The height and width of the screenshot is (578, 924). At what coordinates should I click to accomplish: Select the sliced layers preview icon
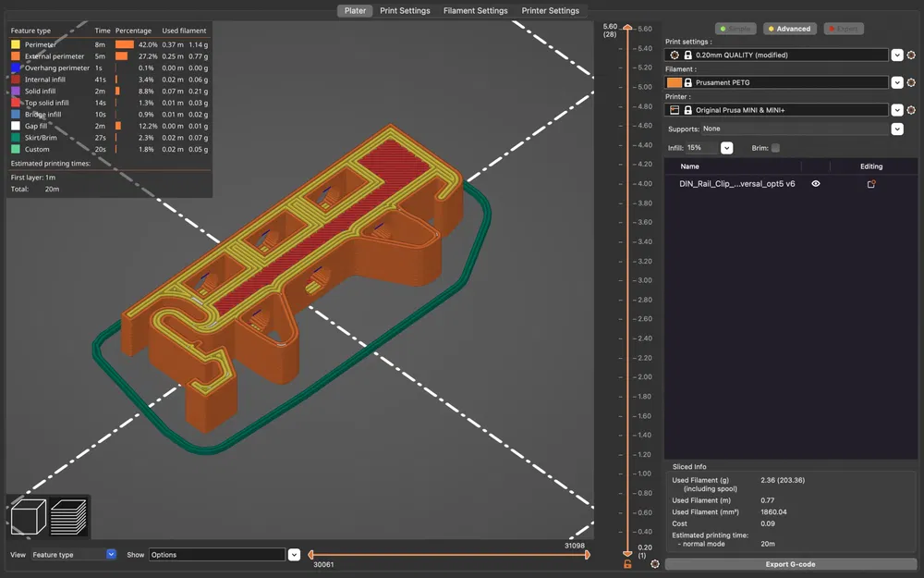pyautogui.click(x=68, y=517)
